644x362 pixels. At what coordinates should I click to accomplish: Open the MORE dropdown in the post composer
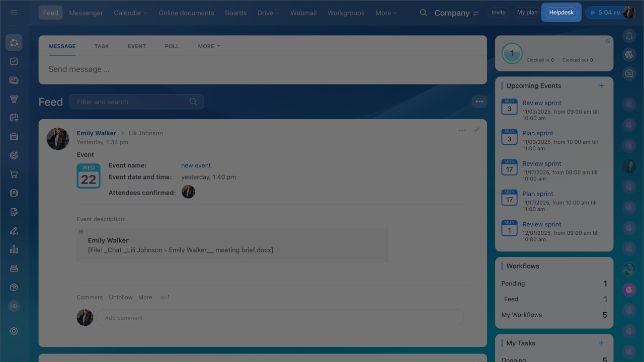209,46
